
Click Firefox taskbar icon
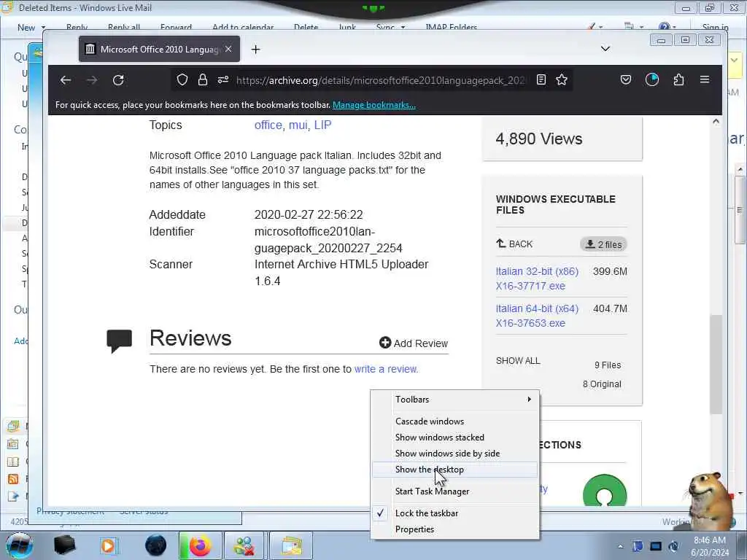click(x=200, y=545)
